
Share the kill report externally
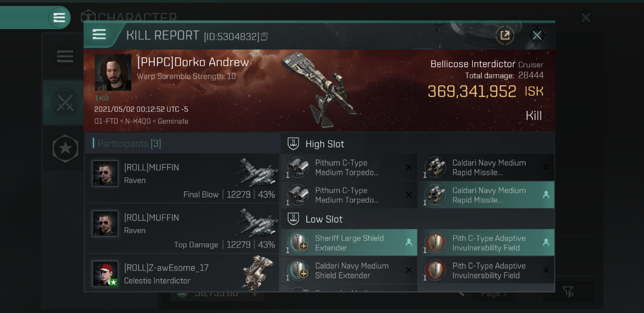(505, 35)
